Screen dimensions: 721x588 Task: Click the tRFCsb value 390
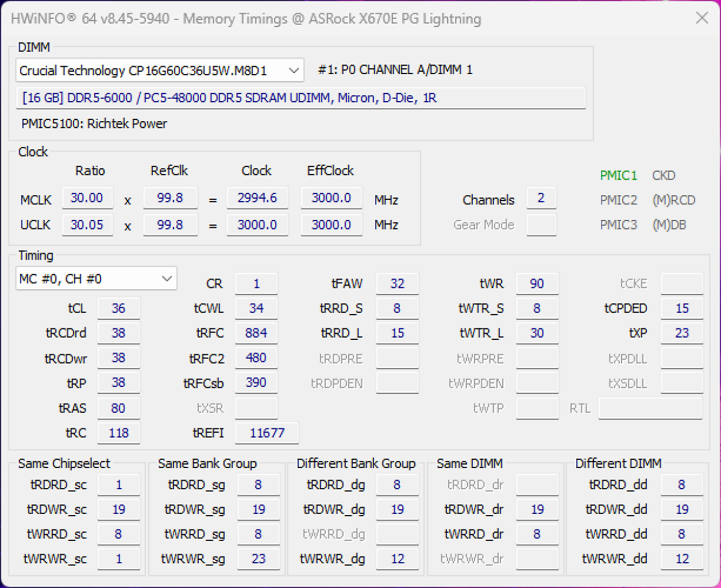pos(256,383)
